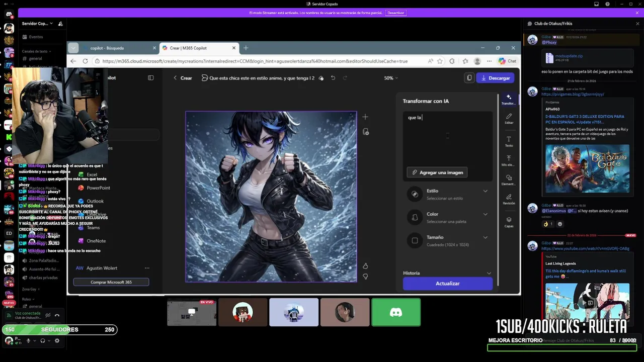This screenshot has height=362, width=644.
Task: Give thumbs down to generated image
Action: click(365, 277)
